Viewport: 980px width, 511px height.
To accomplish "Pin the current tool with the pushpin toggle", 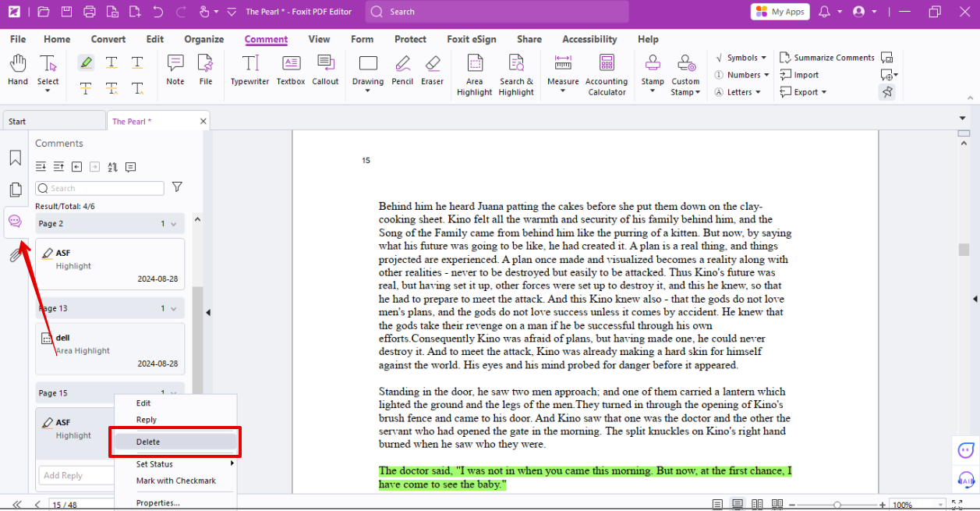I will pos(886,91).
